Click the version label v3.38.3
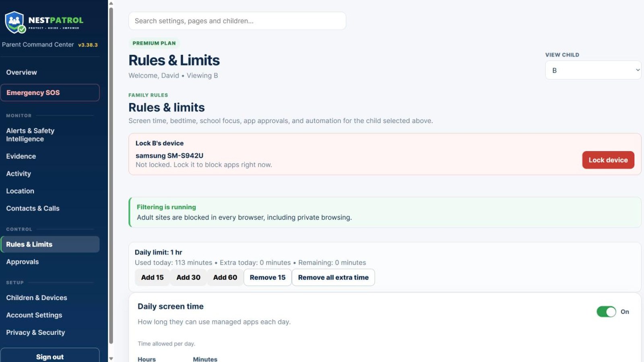The width and height of the screenshot is (644, 362). pyautogui.click(x=88, y=45)
